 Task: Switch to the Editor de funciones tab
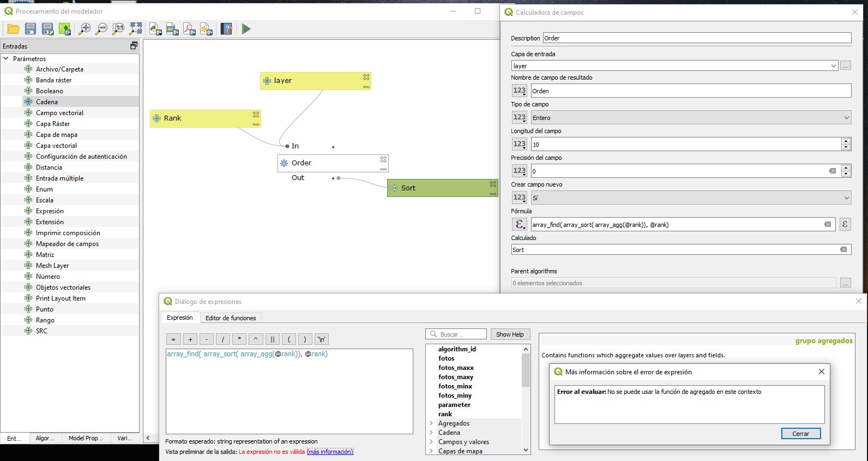(x=231, y=318)
